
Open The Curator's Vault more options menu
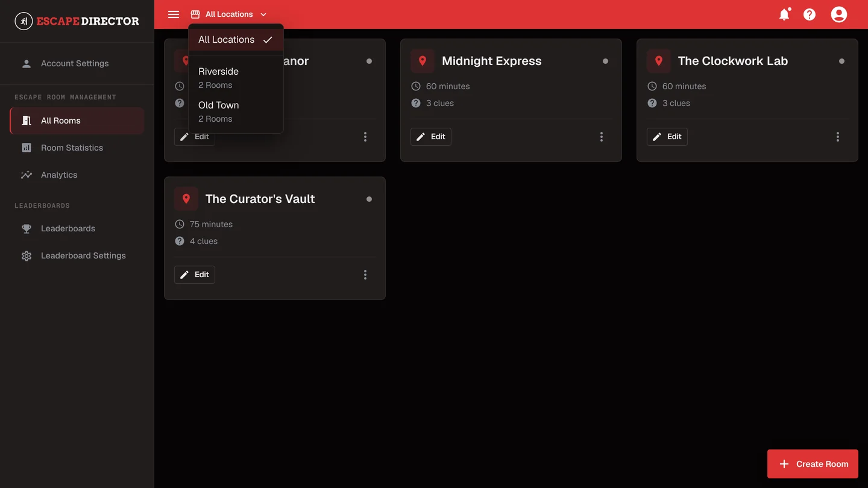point(365,275)
